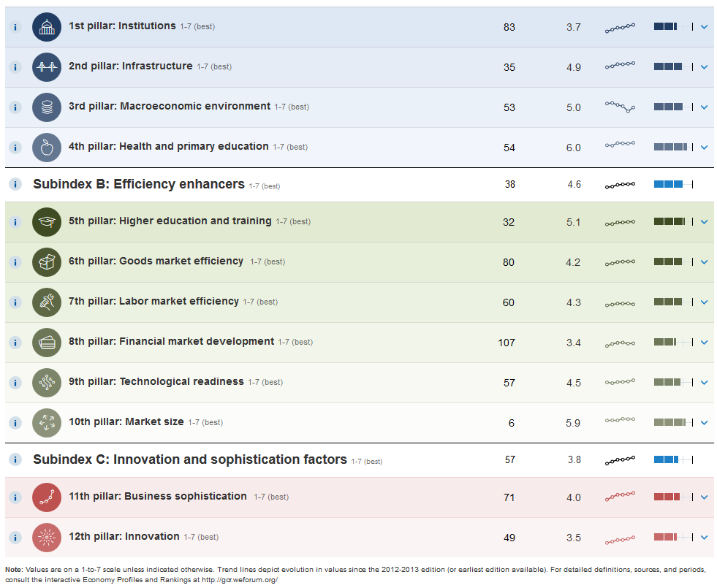
Task: Click the 11th pillar Business sophistication label
Action: 158,497
